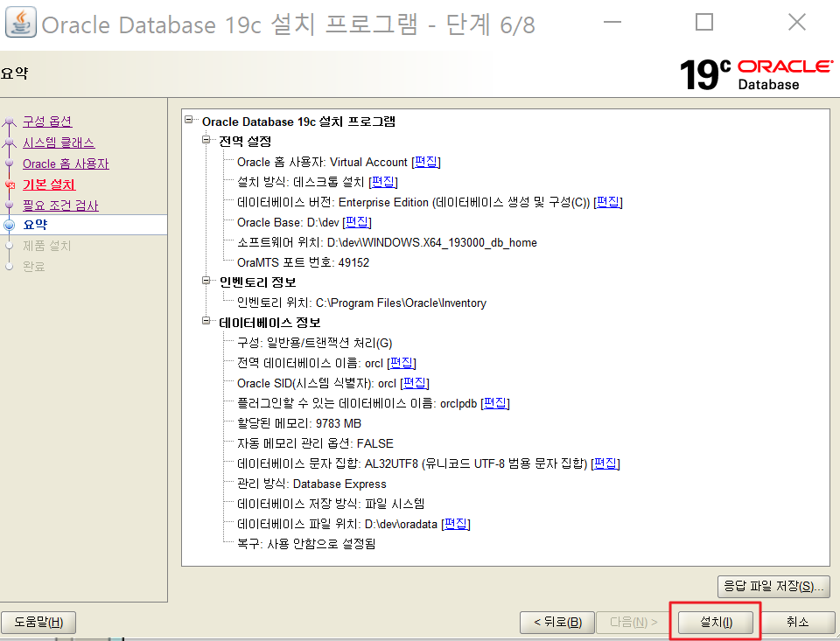This screenshot has width=840, height=641.
Task: Edit the pluggable database name orclpdb
Action: click(x=495, y=403)
